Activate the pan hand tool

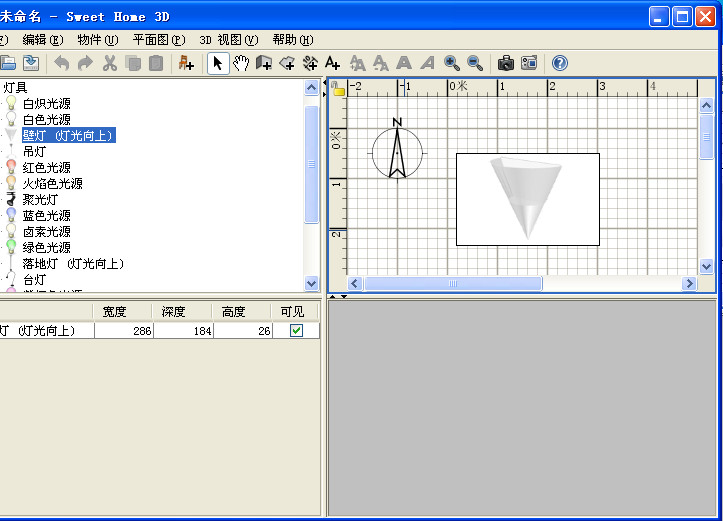click(241, 63)
